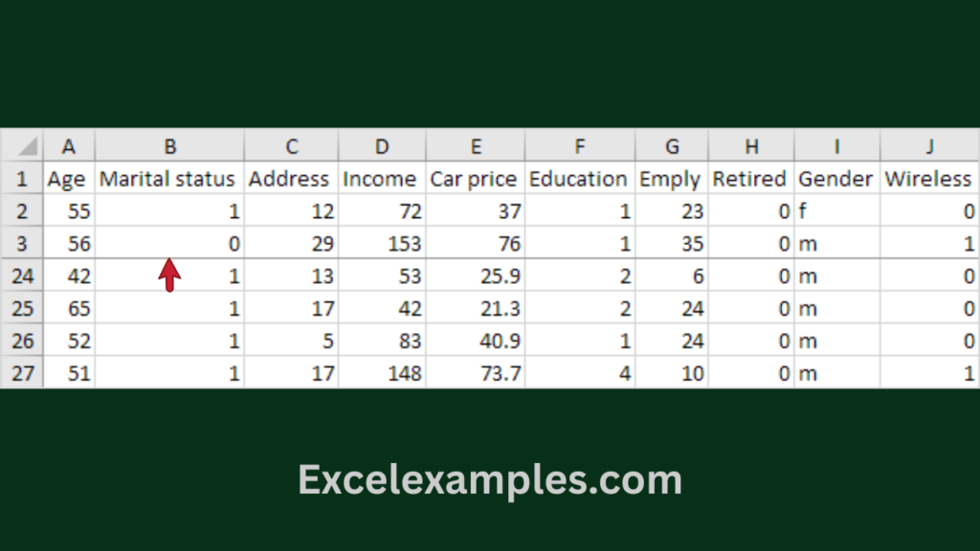The height and width of the screenshot is (551, 980).
Task: Select the "Car price" header cell
Action: point(474,179)
